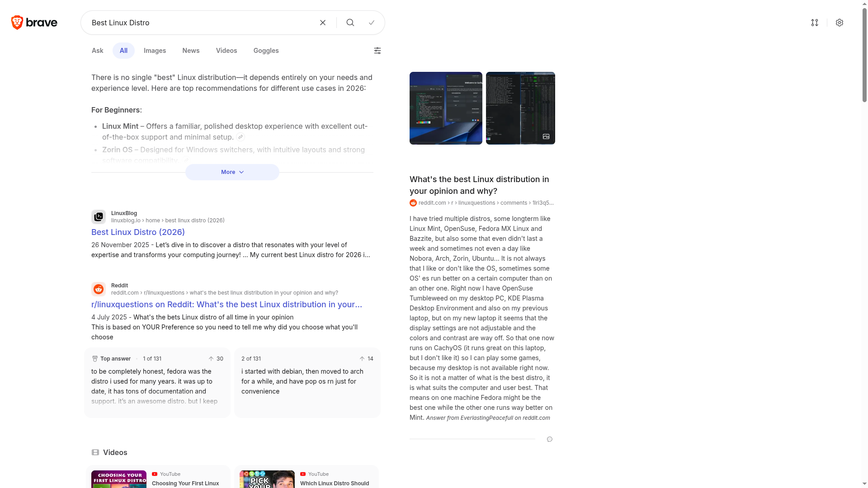
Task: Click the magnifying glass search icon
Action: coord(350,22)
